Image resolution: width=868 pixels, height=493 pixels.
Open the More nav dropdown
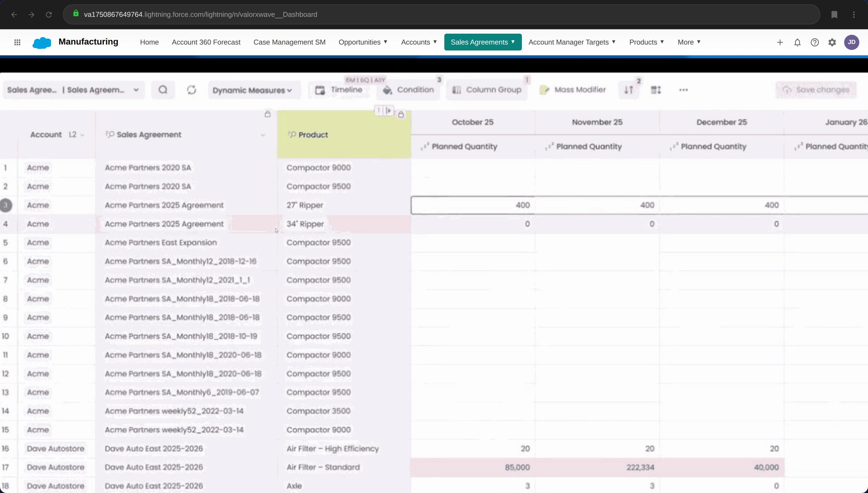pyautogui.click(x=689, y=42)
